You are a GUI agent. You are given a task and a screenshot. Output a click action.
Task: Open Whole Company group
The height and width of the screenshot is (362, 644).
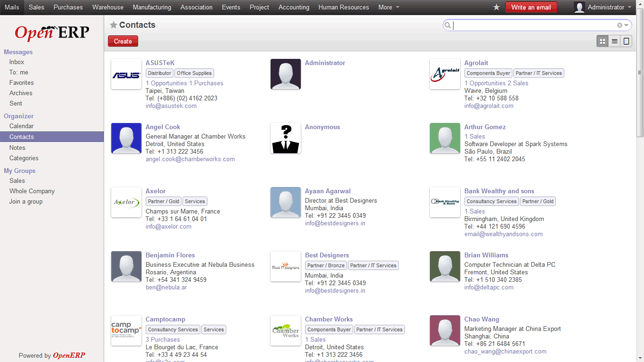32,191
